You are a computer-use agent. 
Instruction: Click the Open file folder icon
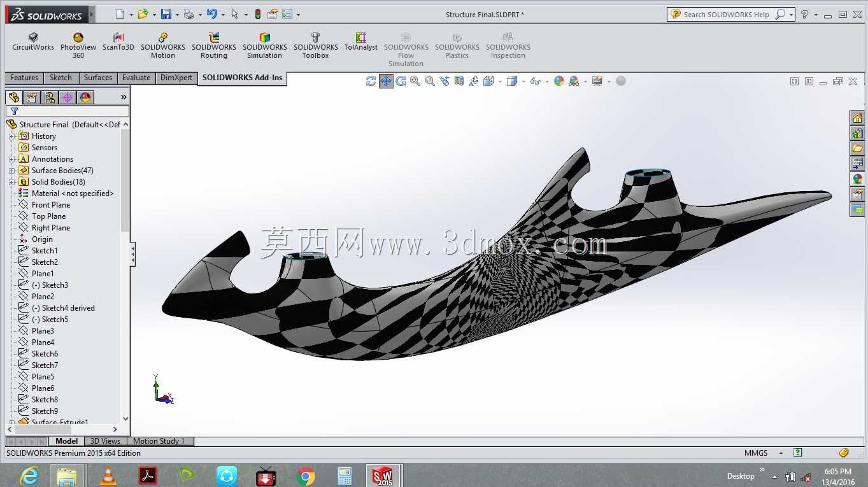pos(143,14)
